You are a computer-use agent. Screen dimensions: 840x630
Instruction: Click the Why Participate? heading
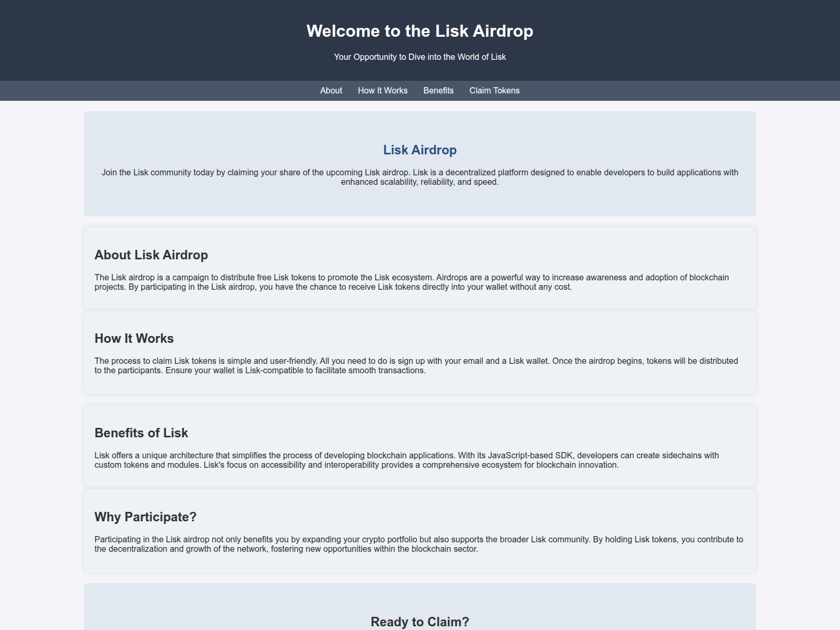click(x=145, y=517)
